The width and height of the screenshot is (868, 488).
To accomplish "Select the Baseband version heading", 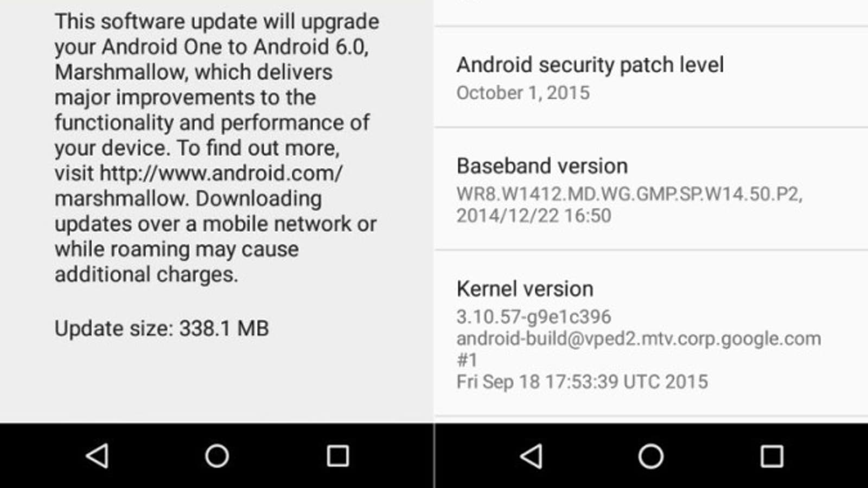I will coord(542,166).
